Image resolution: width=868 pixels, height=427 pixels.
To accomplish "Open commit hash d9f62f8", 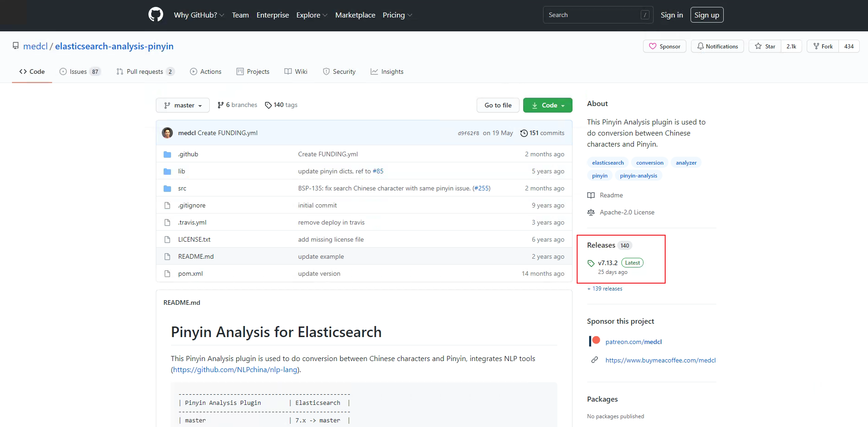I will pyautogui.click(x=468, y=133).
